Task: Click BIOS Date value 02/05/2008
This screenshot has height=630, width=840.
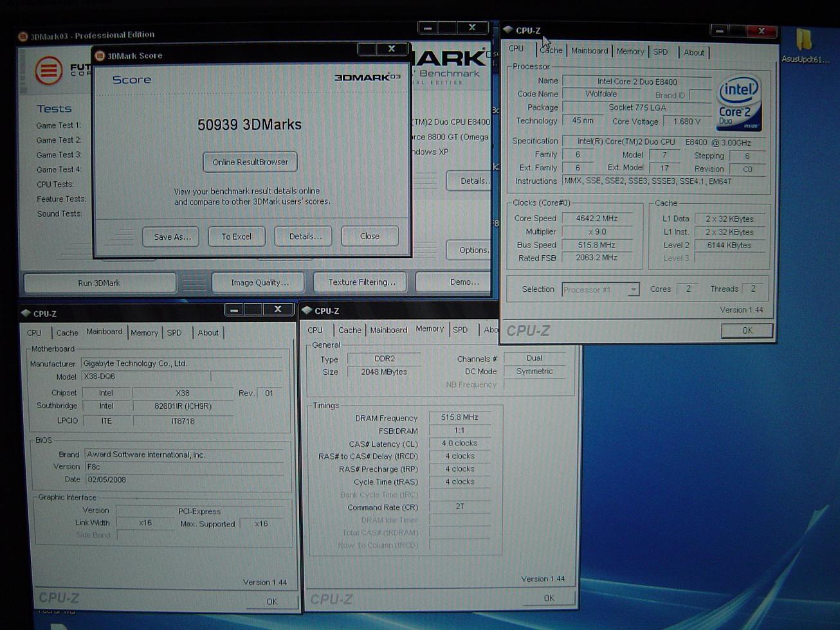Action: (x=184, y=480)
